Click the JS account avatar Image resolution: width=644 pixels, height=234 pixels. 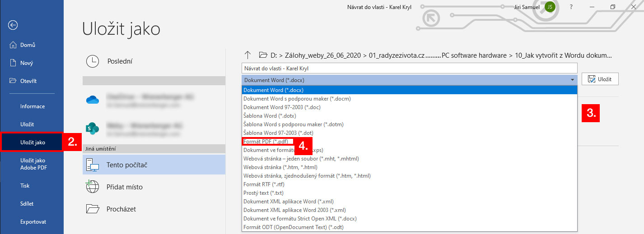550,7
